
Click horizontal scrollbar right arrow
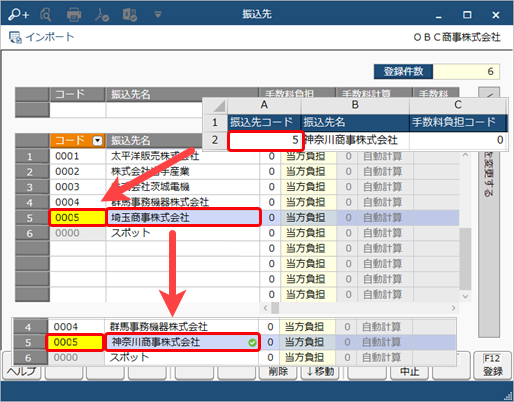pyautogui.click(x=453, y=308)
